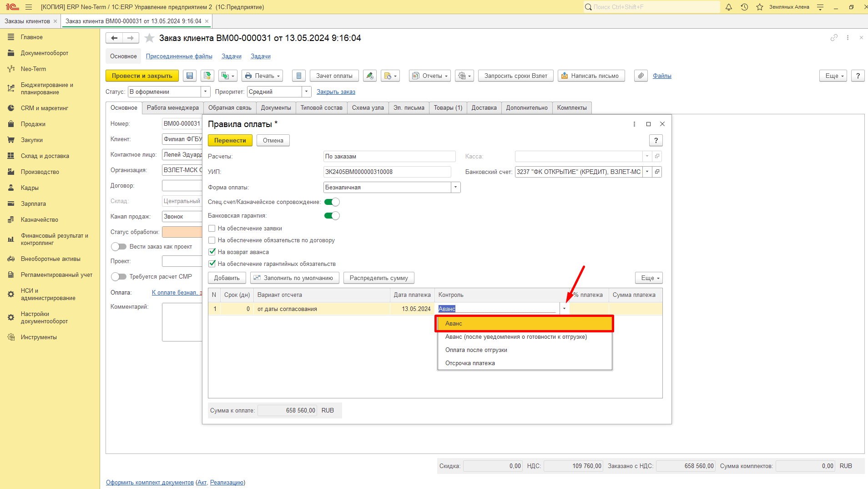
Task: Open the hamburger main menu icon
Action: click(x=29, y=7)
